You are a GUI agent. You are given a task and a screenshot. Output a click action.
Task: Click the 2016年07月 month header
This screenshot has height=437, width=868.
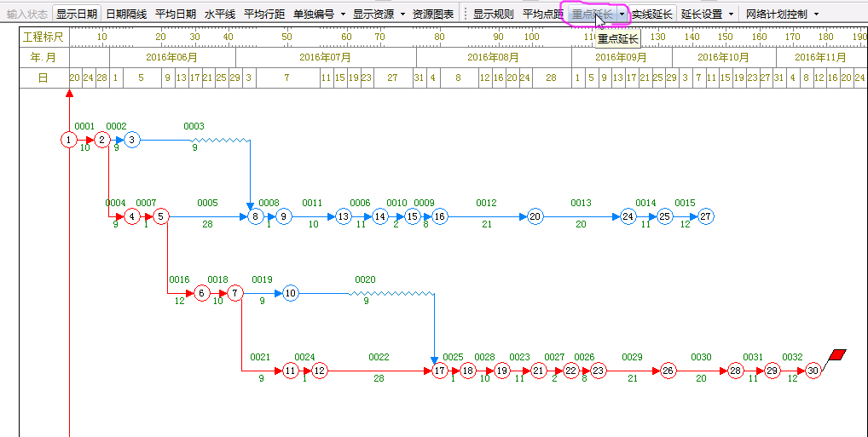point(326,57)
